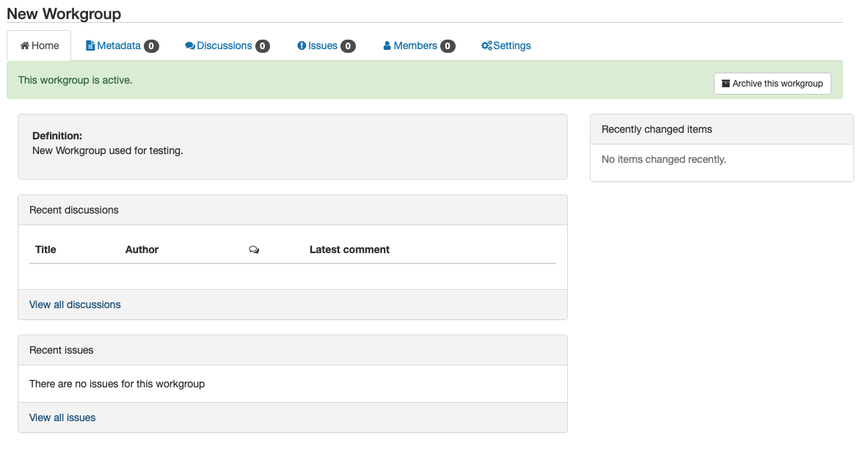Image resolution: width=868 pixels, height=449 pixels.
Task: Click the Latest comment column header
Action: click(x=349, y=249)
